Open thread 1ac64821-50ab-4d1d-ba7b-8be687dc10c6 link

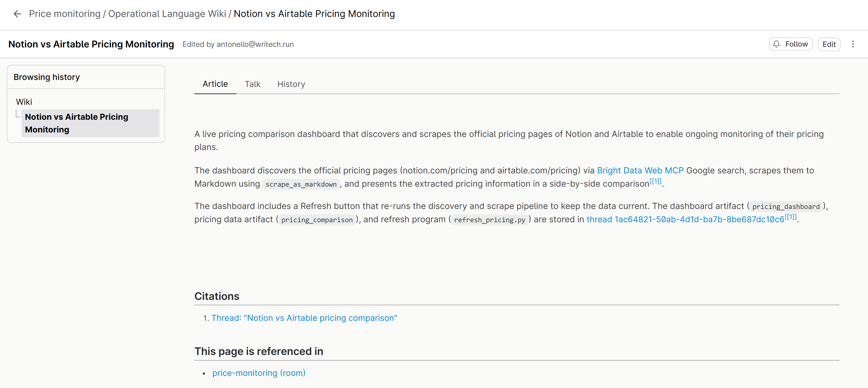click(685, 219)
